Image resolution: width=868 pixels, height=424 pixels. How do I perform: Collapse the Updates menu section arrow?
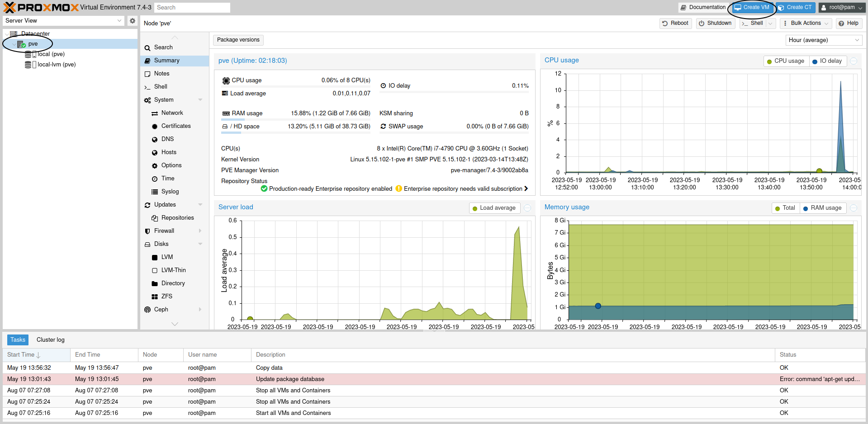(x=200, y=205)
